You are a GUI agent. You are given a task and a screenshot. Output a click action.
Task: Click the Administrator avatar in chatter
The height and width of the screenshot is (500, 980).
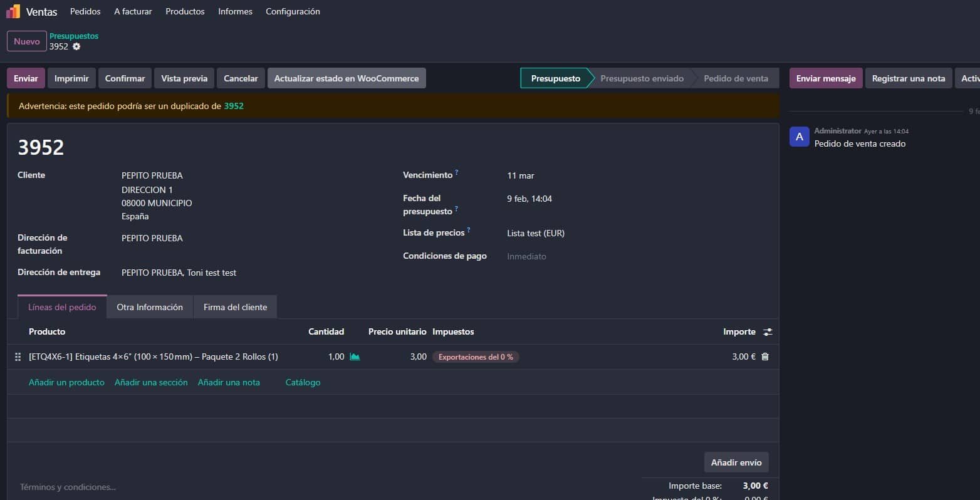pos(799,137)
